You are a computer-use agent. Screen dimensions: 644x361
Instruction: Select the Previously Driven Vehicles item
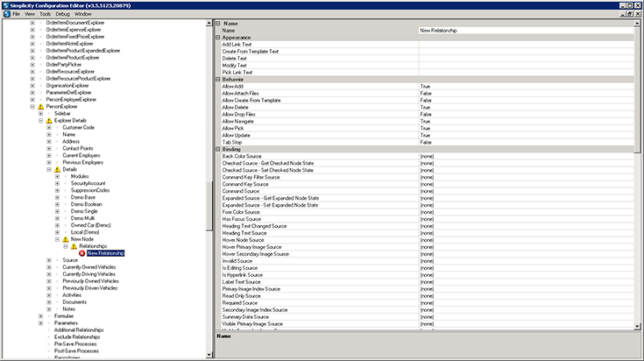[90, 288]
